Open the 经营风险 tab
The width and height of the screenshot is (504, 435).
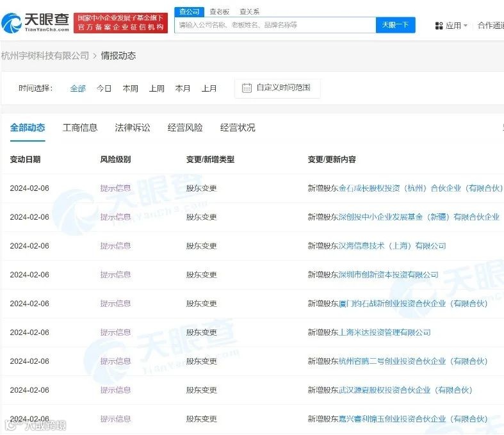(x=185, y=127)
